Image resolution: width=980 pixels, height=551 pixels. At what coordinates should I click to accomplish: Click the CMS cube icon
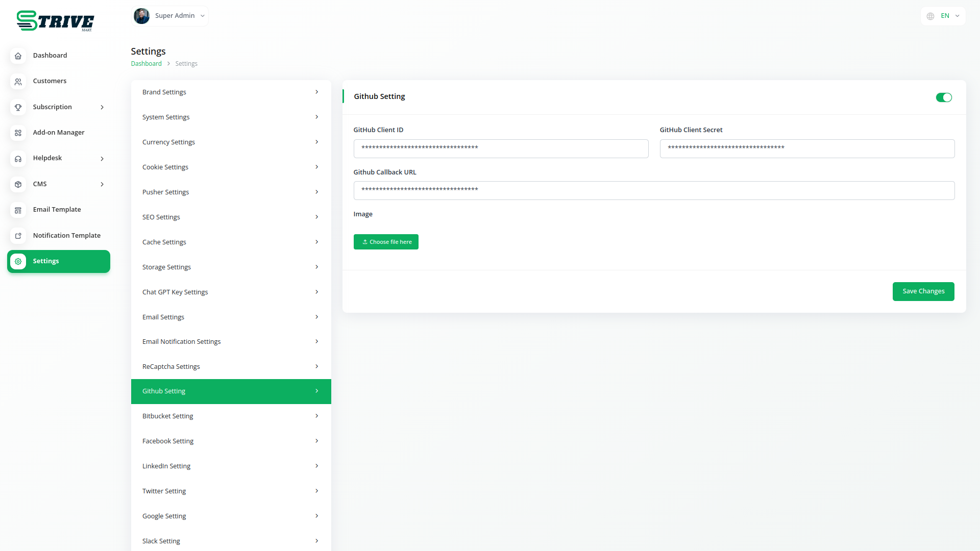pos(18,184)
